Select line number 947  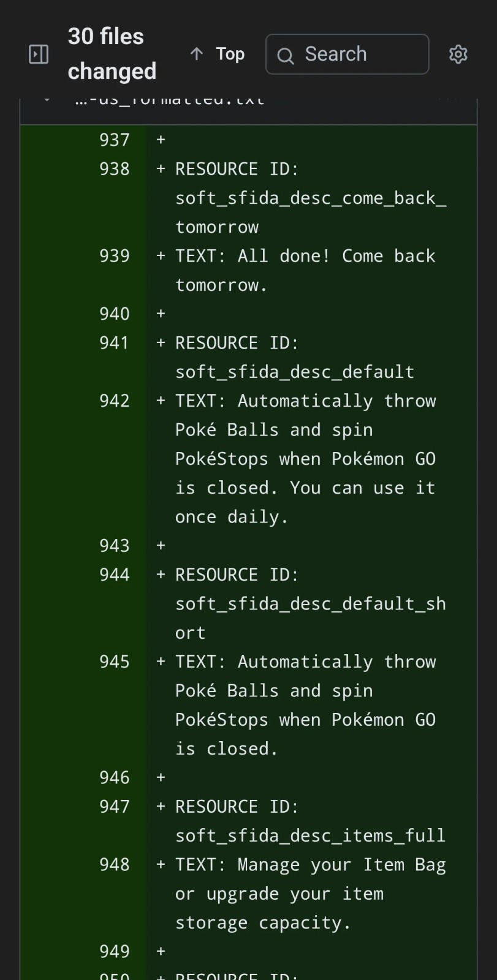pyautogui.click(x=115, y=807)
